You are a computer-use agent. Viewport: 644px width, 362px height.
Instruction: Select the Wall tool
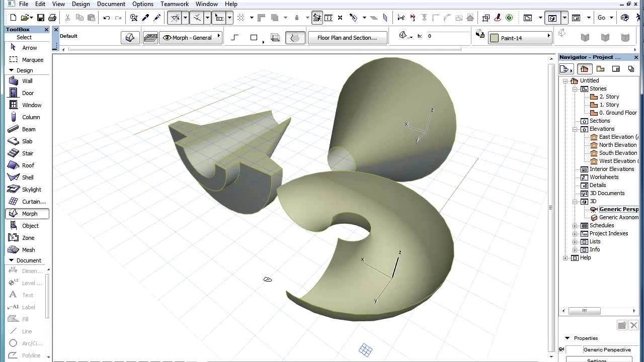click(27, 81)
